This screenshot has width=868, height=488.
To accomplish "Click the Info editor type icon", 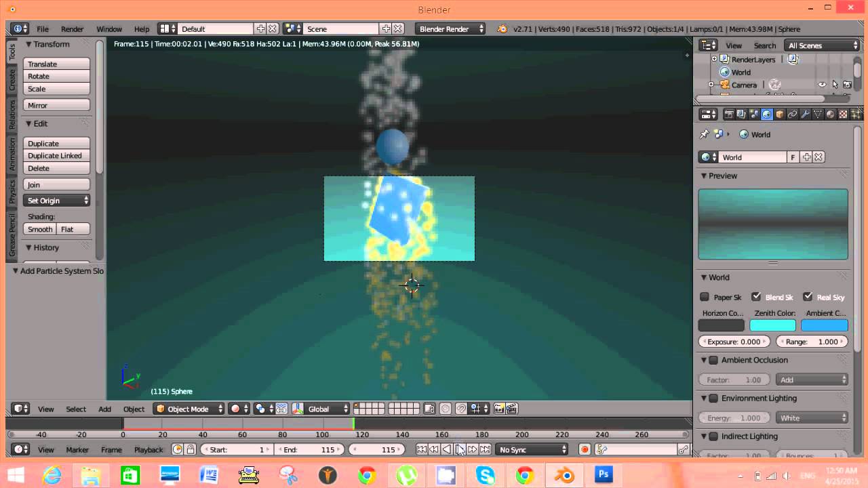I will click(x=20, y=28).
